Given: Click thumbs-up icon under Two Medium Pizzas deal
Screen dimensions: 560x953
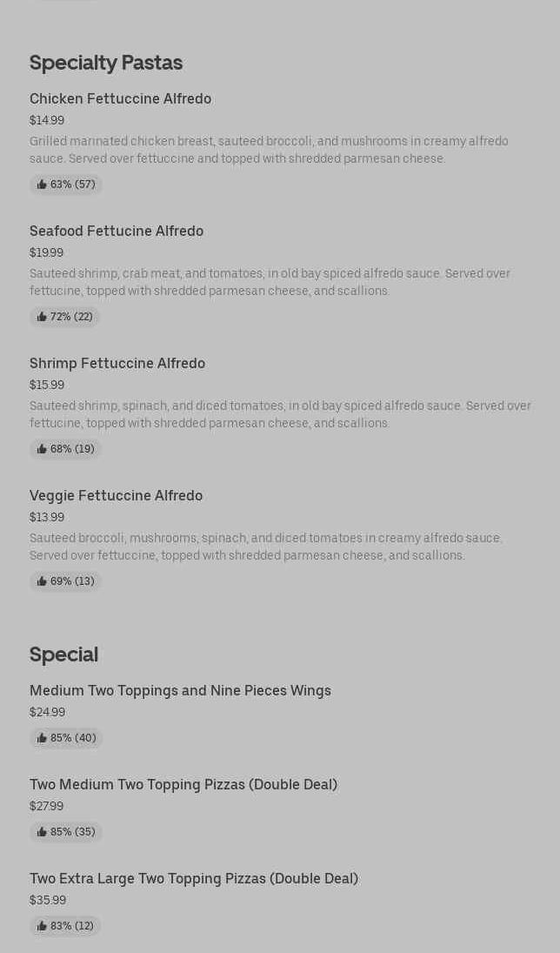Looking at the screenshot, I should click(42, 832).
